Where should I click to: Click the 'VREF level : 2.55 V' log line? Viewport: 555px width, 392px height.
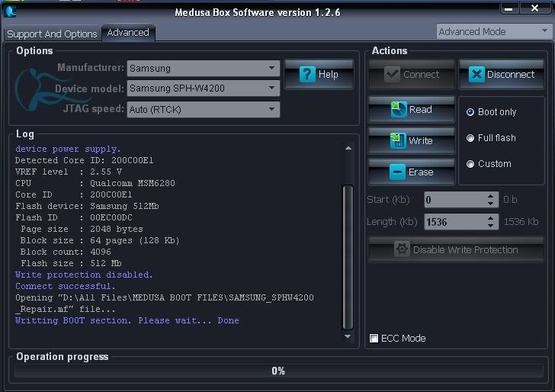click(x=69, y=172)
